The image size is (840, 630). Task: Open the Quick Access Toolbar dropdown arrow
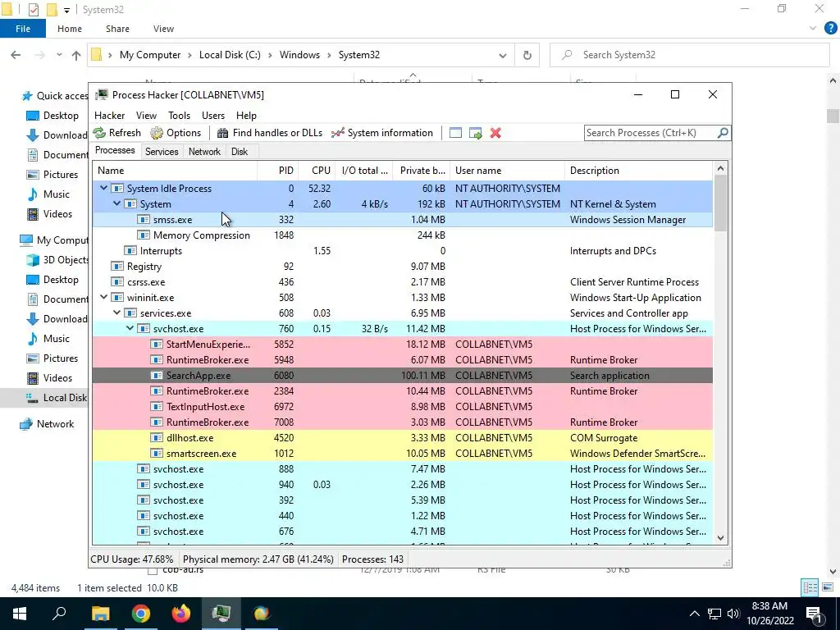(x=66, y=10)
